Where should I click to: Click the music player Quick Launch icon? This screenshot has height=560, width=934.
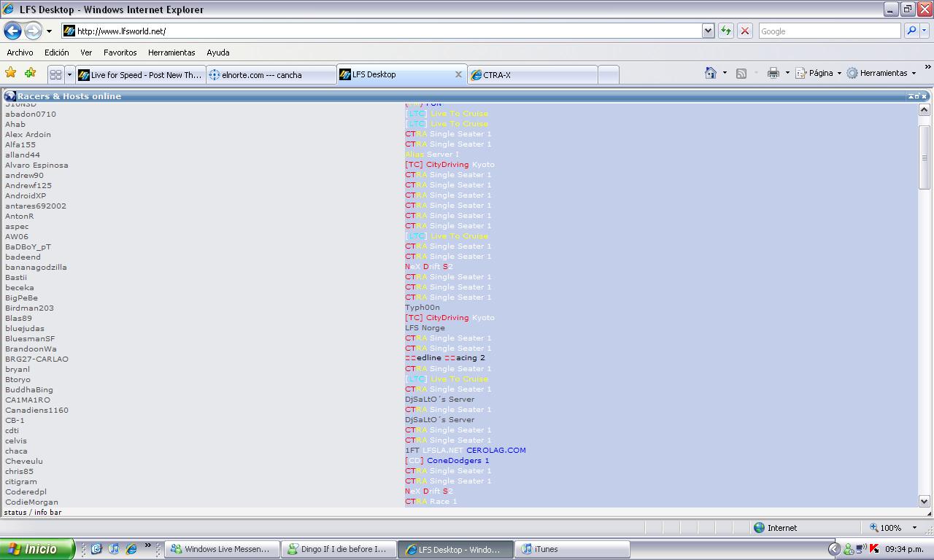click(x=114, y=548)
